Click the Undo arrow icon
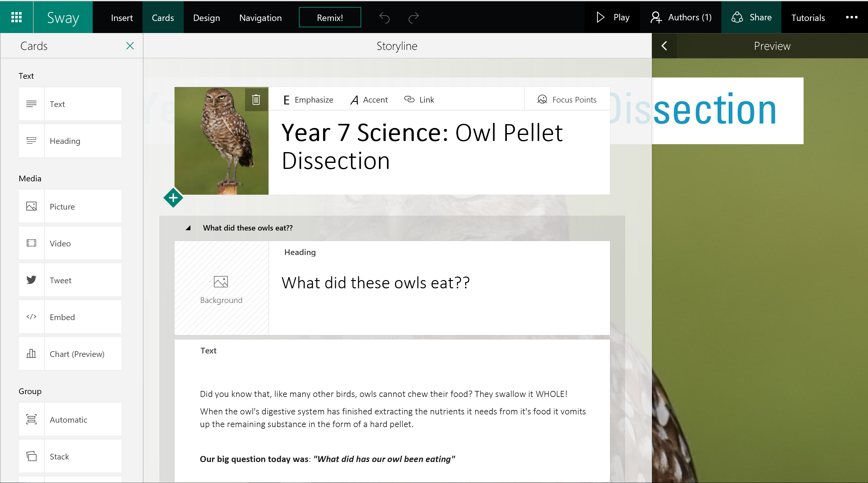This screenshot has width=868, height=483. 384,17
